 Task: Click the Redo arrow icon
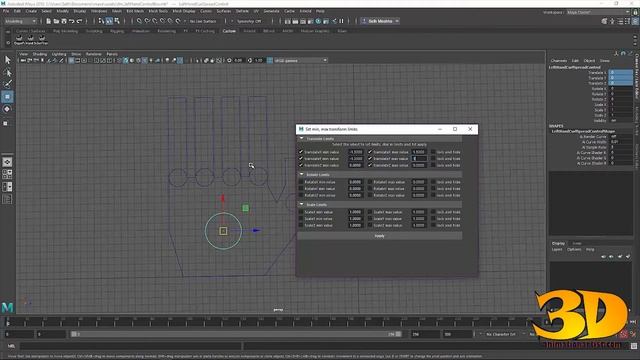coord(79,21)
